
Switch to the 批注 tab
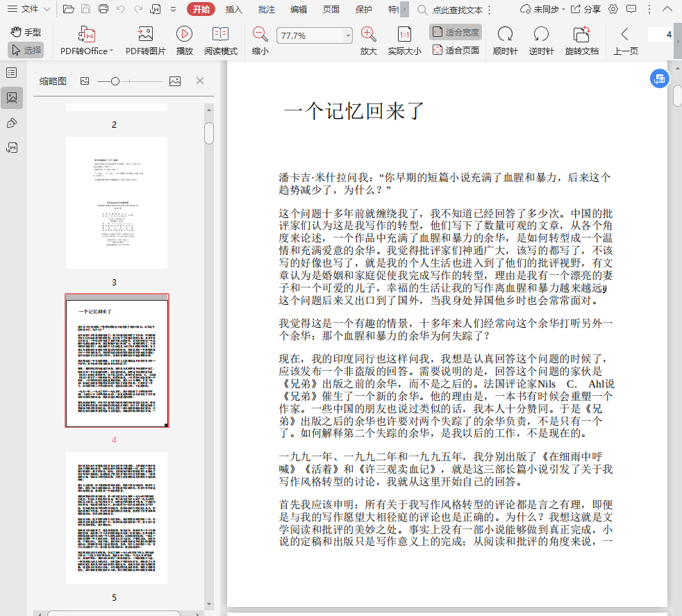266,9
